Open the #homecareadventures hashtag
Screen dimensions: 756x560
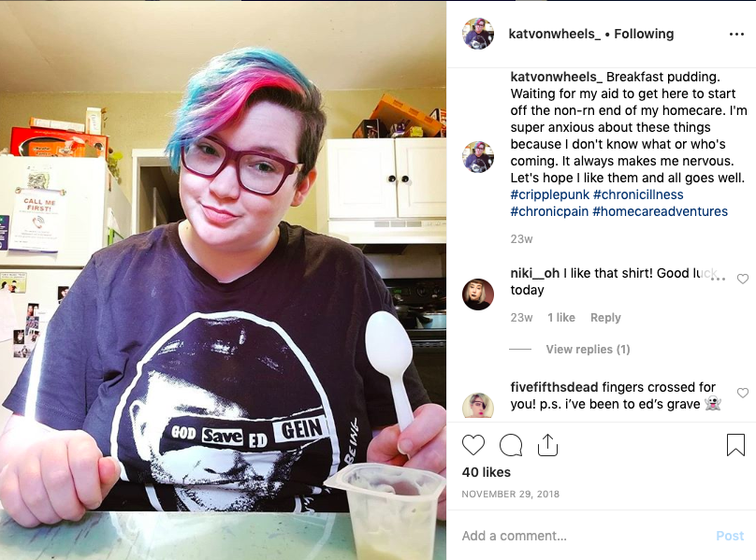660,211
